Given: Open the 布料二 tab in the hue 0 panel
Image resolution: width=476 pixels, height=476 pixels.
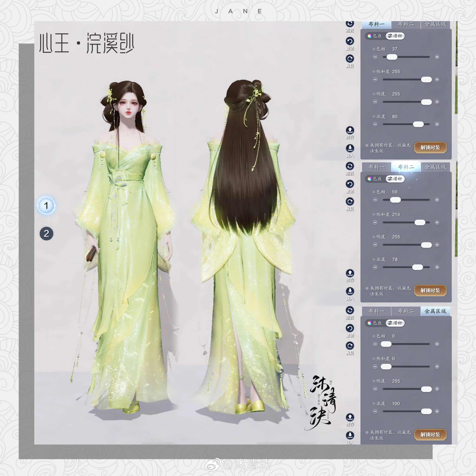Looking at the screenshot, I should pos(406,311).
